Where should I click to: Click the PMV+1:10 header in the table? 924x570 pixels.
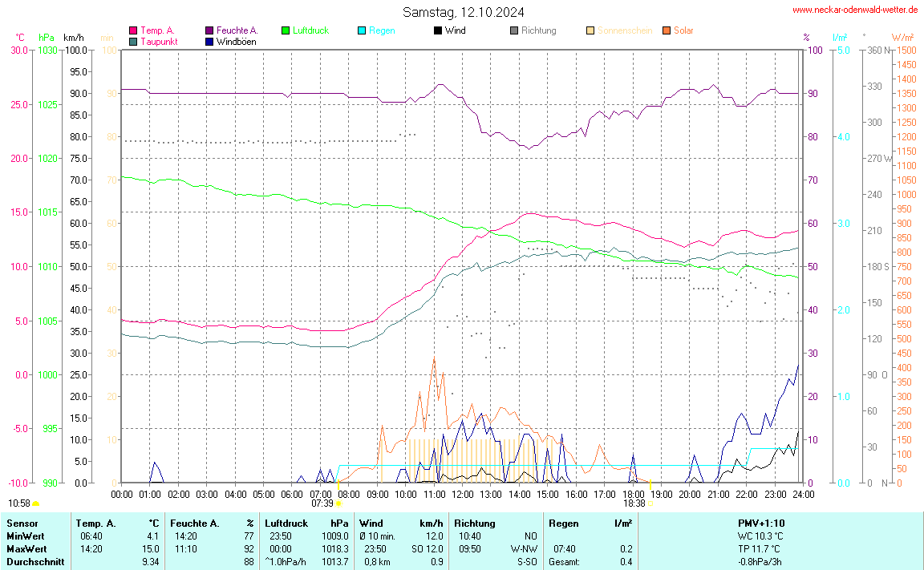point(760,523)
